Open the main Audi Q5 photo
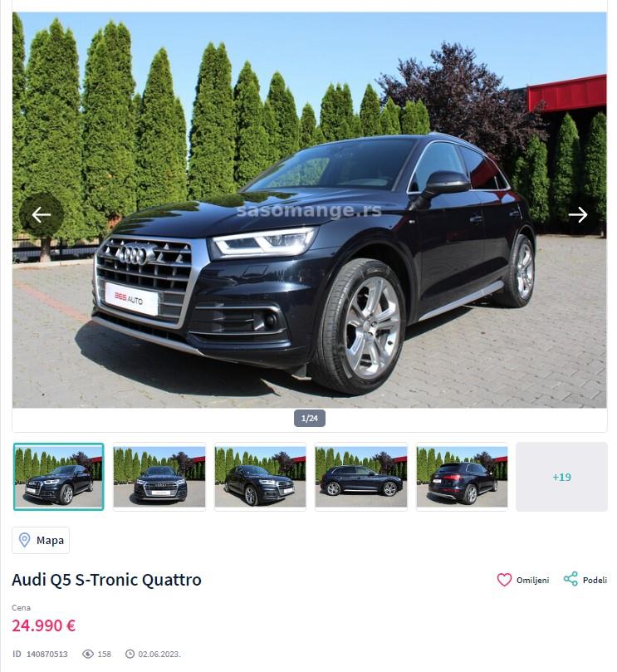This screenshot has width=617, height=672. pyautogui.click(x=310, y=210)
